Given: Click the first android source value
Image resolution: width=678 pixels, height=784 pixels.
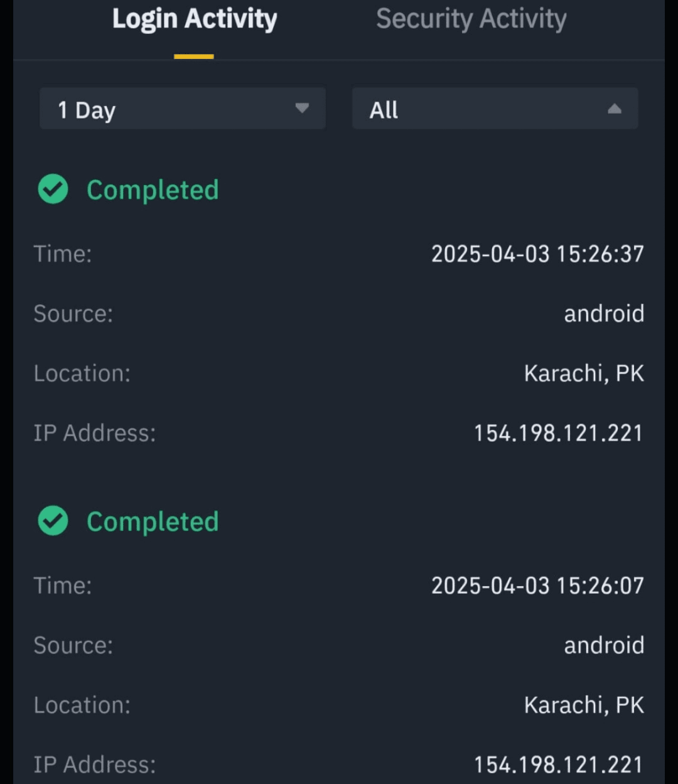Looking at the screenshot, I should 604,314.
